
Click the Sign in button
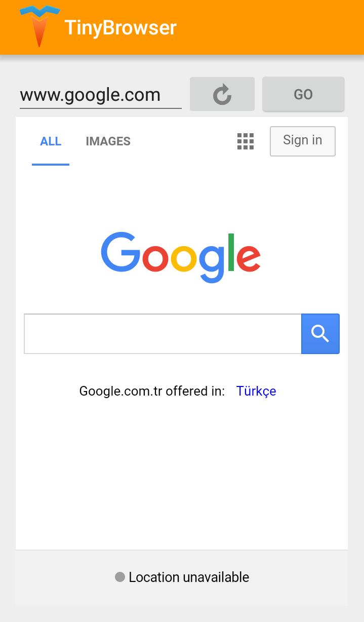(303, 141)
